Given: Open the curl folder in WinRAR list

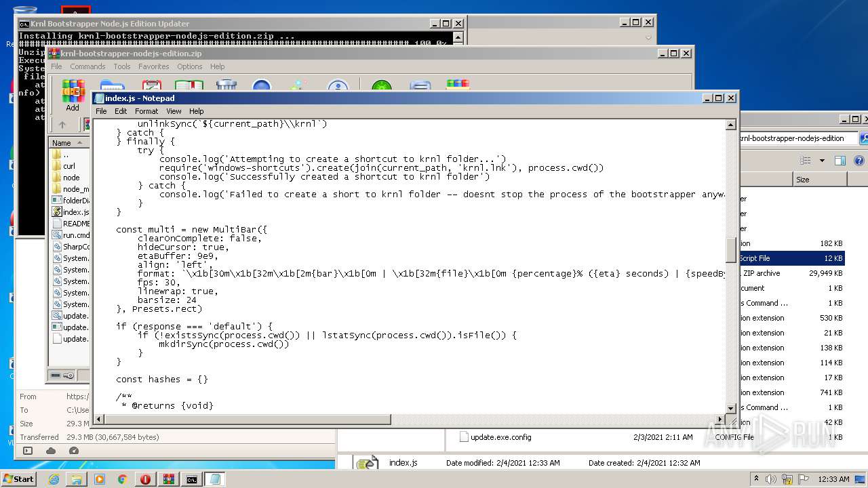Looking at the screenshot, I should point(69,166).
